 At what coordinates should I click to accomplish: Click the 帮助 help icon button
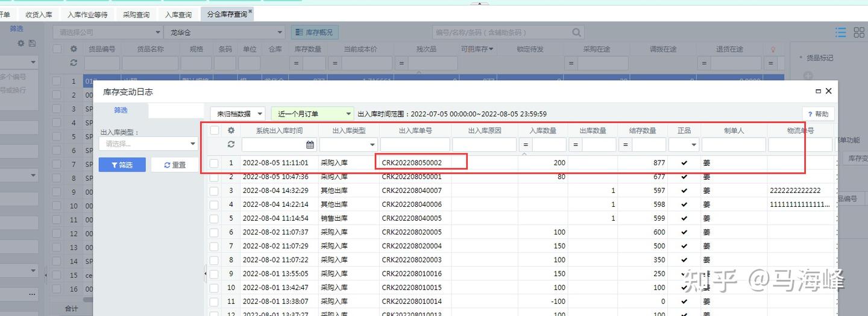pos(818,113)
